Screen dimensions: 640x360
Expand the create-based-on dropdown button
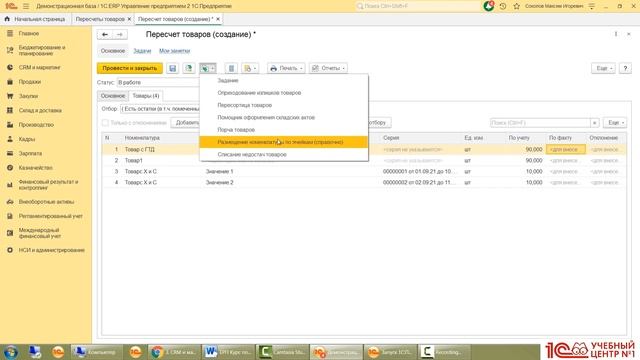[x=208, y=68]
